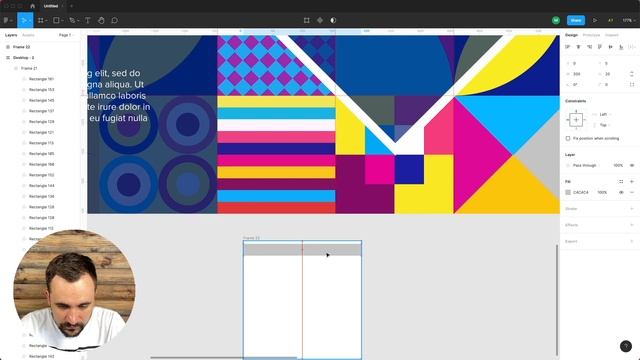Select the Rectangle 153 layer
The width and height of the screenshot is (640, 360).
pyautogui.click(x=40, y=89)
